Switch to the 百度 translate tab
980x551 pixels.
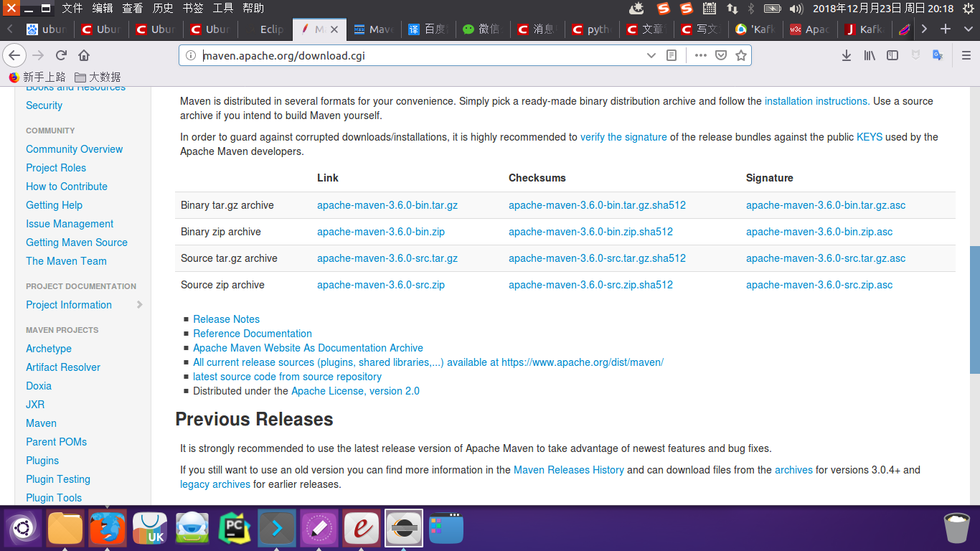(x=428, y=29)
